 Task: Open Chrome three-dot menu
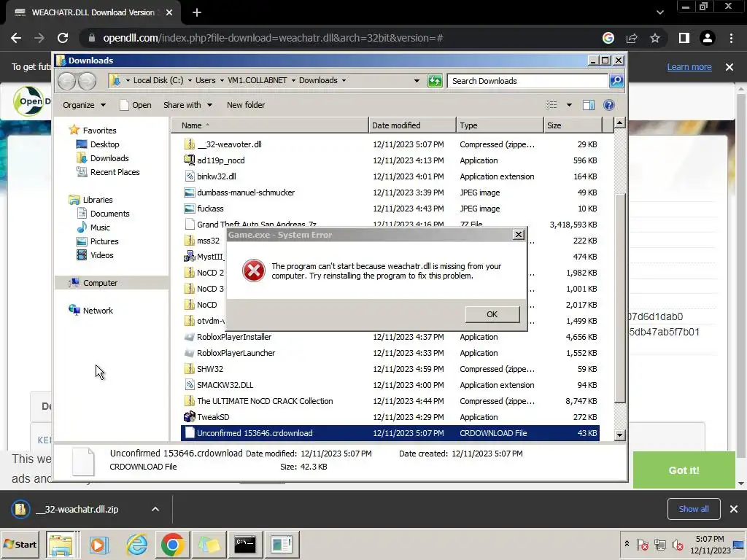(x=731, y=38)
